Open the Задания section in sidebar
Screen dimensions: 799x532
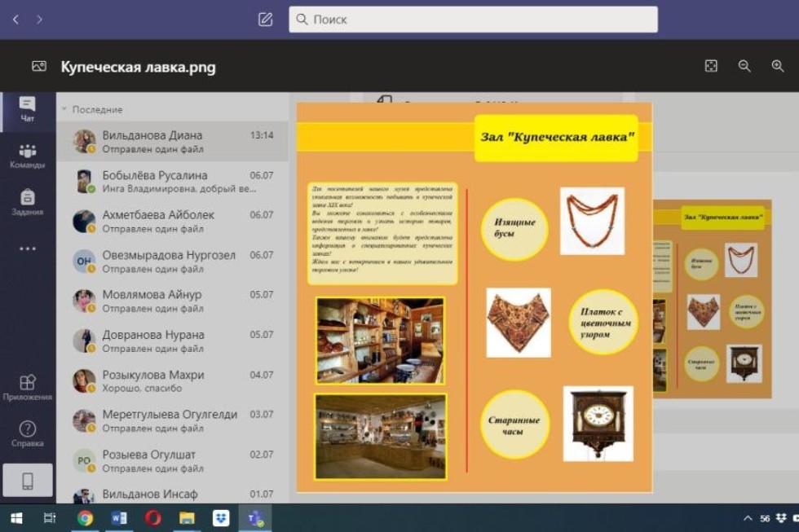click(28, 203)
